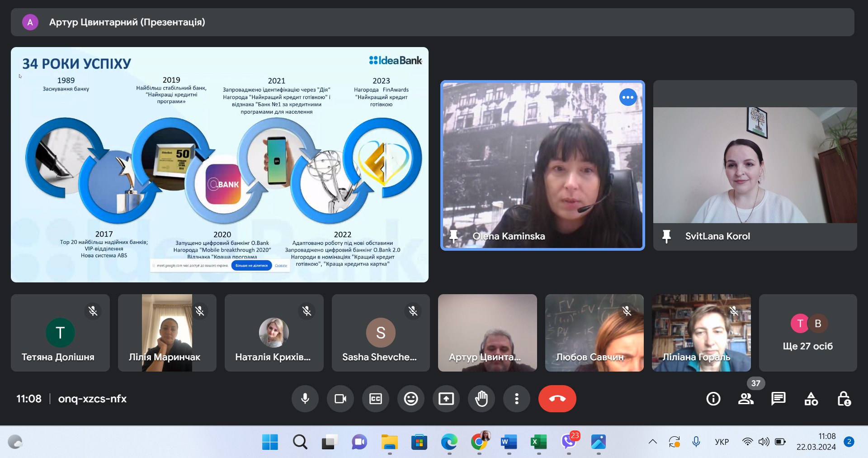Unpin SvitLana Korol's video tile
Viewport: 868px width, 458px height.
(x=666, y=236)
